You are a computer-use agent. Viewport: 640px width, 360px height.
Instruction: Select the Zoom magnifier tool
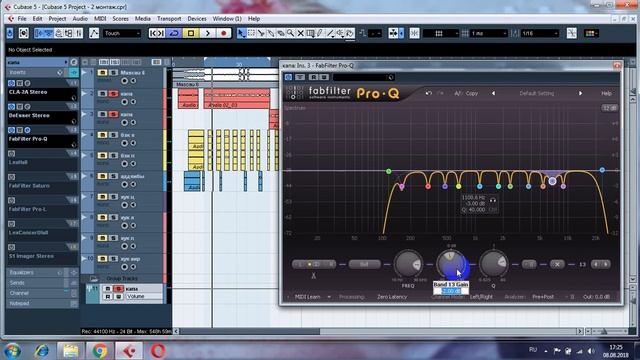tap(290, 33)
